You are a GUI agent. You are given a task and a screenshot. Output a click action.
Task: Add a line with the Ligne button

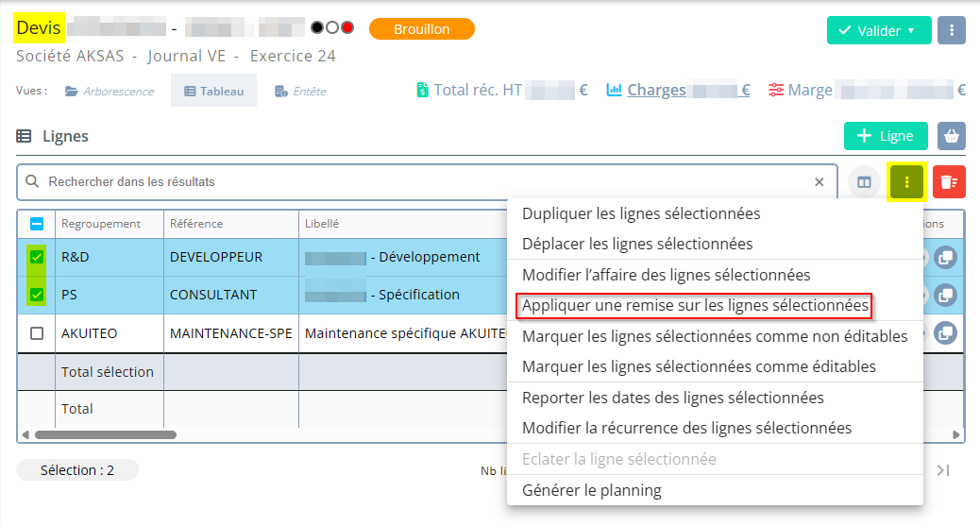pos(885,136)
